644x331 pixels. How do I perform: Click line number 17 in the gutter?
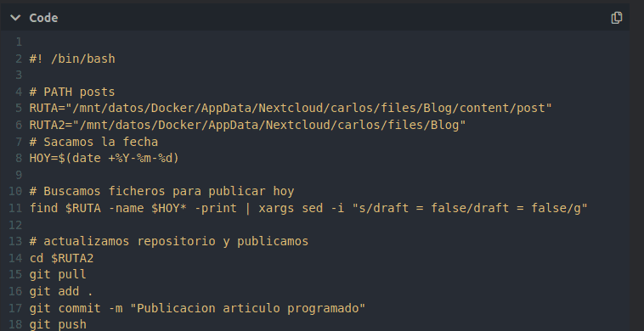coord(15,308)
